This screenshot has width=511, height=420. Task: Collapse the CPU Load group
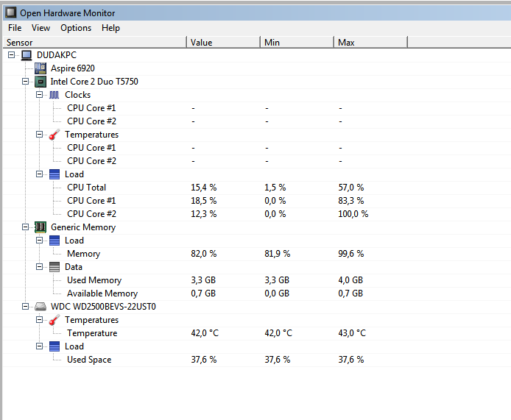coord(40,174)
